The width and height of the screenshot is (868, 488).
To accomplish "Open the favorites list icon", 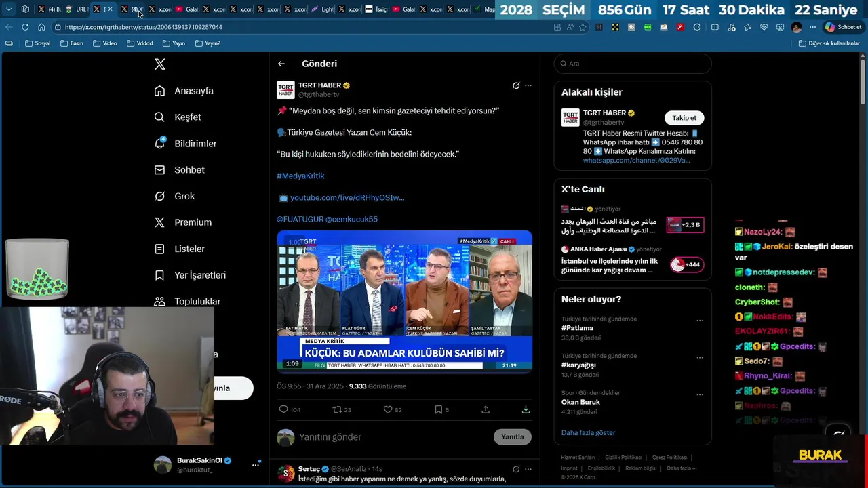I will [747, 27].
